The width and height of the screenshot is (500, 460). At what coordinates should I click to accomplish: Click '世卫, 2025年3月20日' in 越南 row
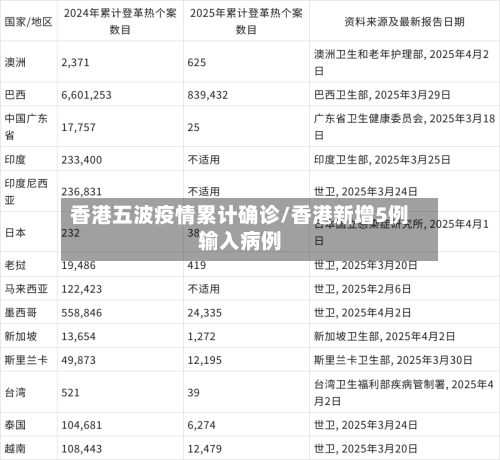365,449
